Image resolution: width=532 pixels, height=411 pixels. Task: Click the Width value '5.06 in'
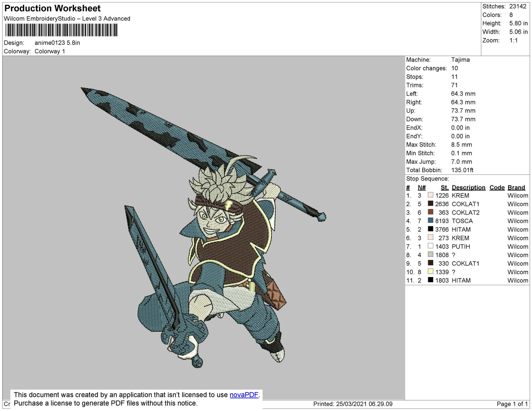pyautogui.click(x=518, y=32)
